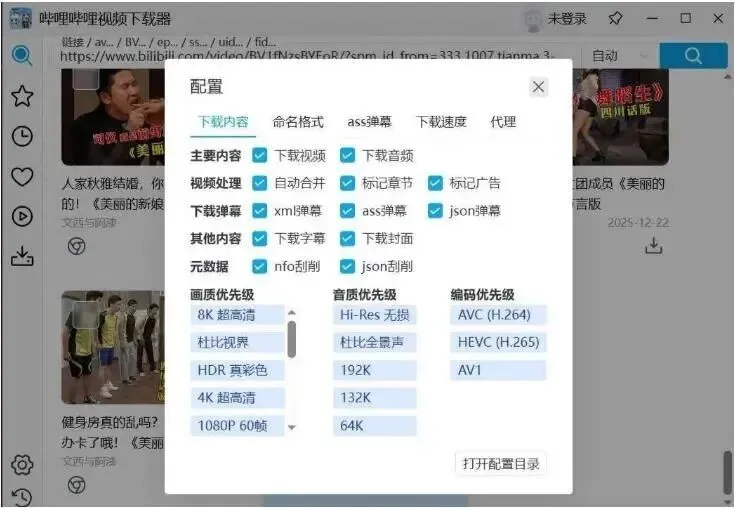This screenshot has width=735, height=508.
Task: Toggle json刮削 checkbox
Action: pyautogui.click(x=347, y=266)
